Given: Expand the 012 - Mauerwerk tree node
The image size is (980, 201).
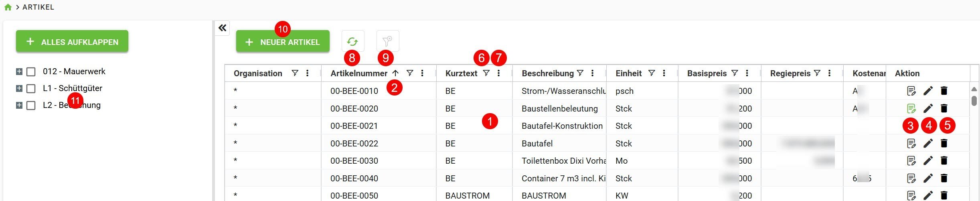Looking at the screenshot, I should tap(19, 71).
